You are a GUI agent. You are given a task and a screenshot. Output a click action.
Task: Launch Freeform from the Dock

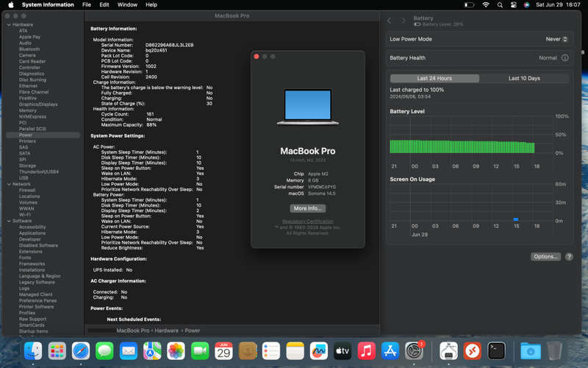pyautogui.click(x=319, y=351)
